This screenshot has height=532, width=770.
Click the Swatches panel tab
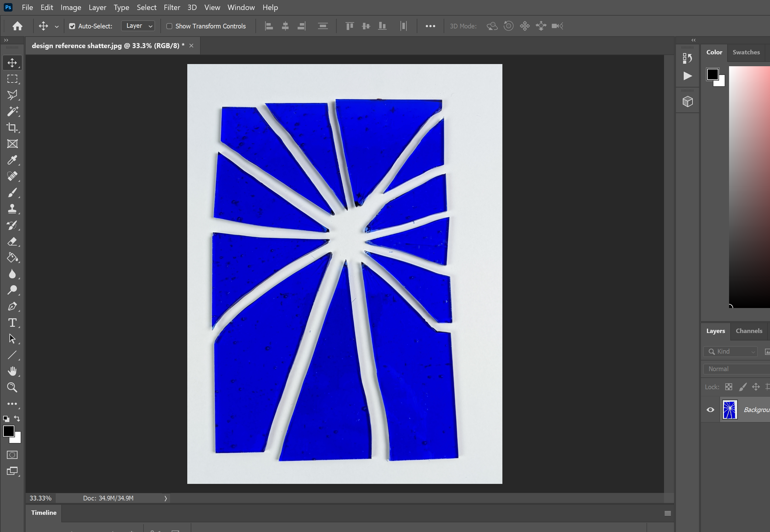746,52
